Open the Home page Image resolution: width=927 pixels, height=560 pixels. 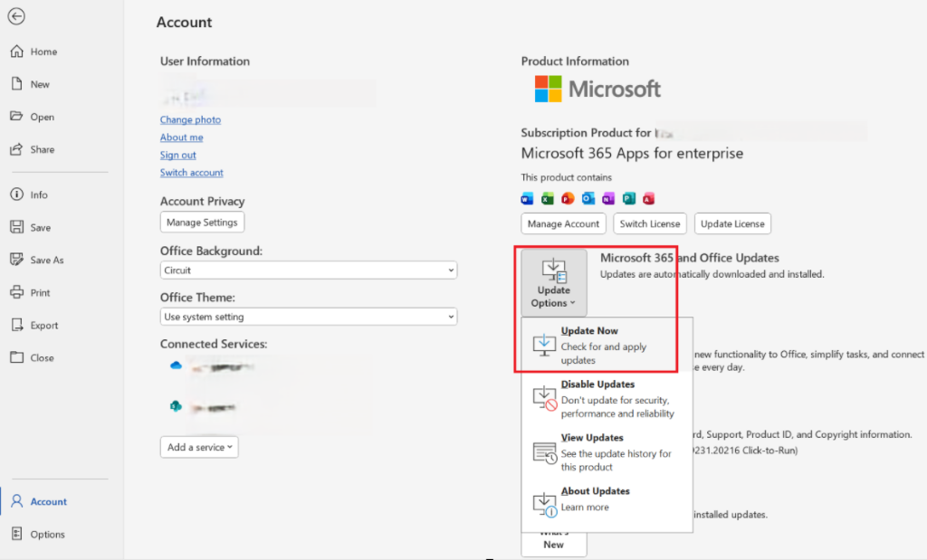click(33, 52)
